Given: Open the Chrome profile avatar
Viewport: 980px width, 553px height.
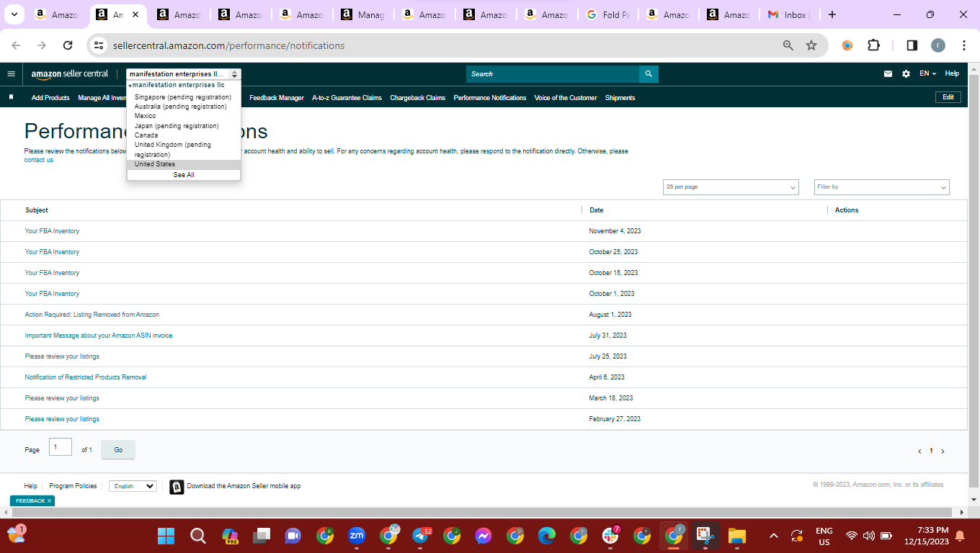Looking at the screenshot, I should 937,45.
